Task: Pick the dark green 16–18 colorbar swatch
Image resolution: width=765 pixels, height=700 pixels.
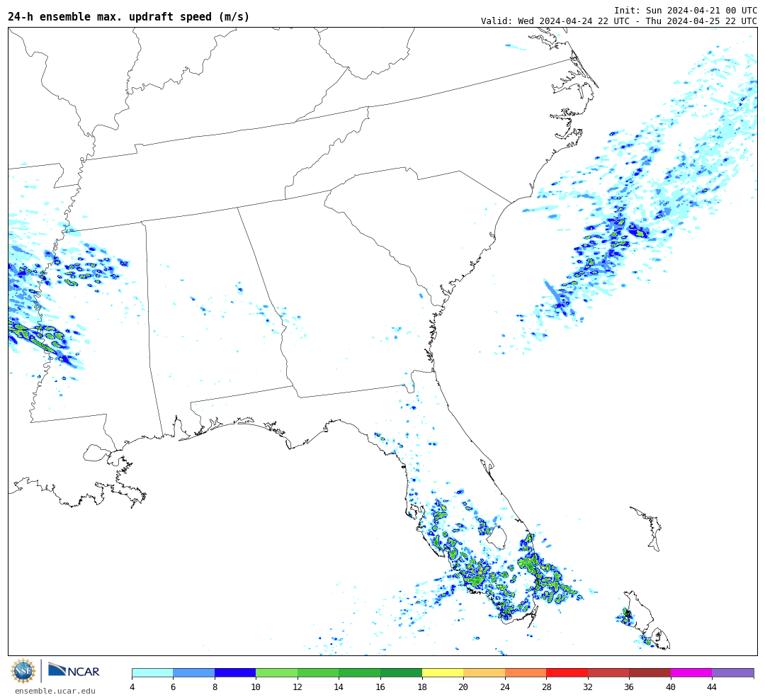Action: (x=401, y=673)
